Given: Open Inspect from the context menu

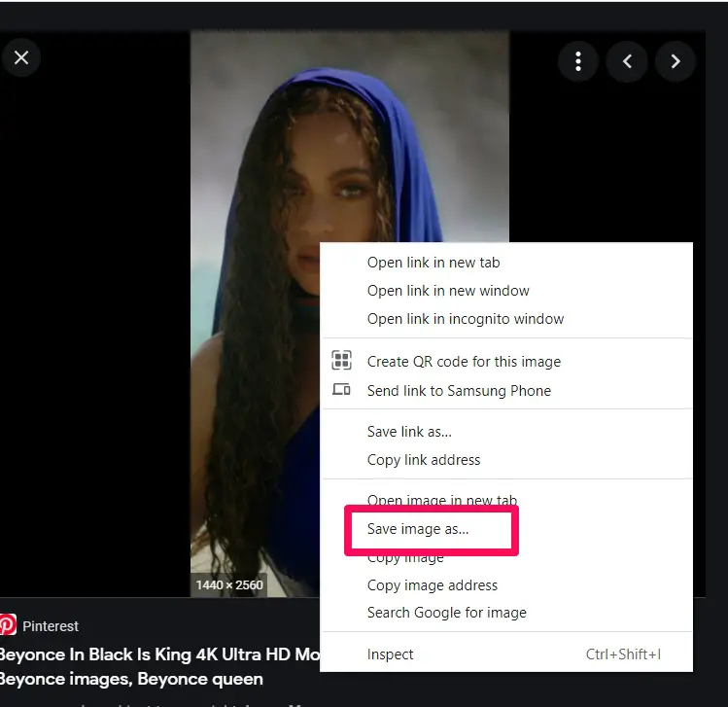Looking at the screenshot, I should [x=506, y=654].
